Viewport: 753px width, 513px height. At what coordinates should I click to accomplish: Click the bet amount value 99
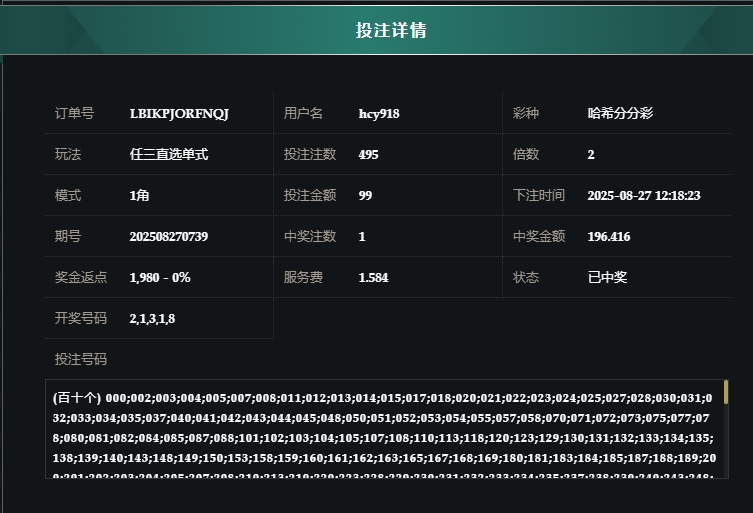[x=365, y=196]
